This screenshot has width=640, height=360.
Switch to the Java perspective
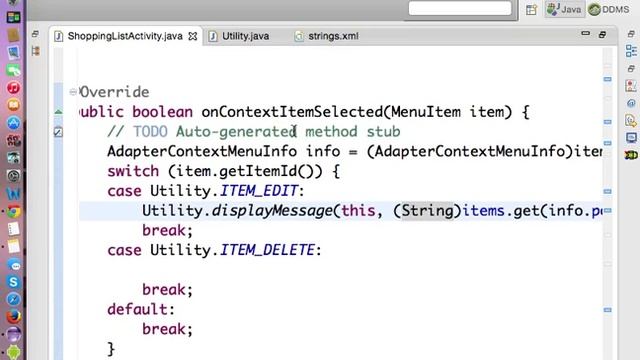pos(564,9)
